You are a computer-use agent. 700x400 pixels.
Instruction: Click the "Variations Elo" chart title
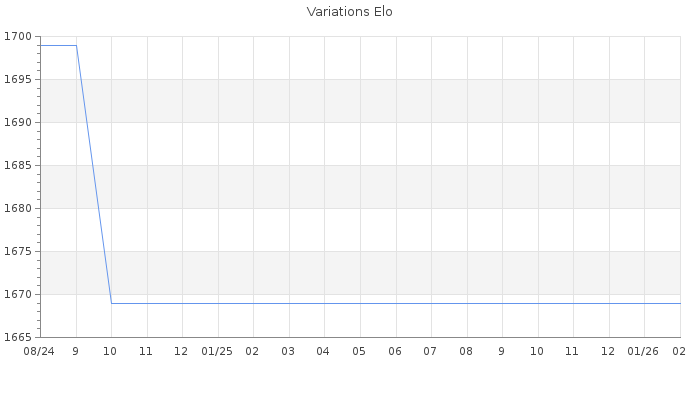point(349,12)
